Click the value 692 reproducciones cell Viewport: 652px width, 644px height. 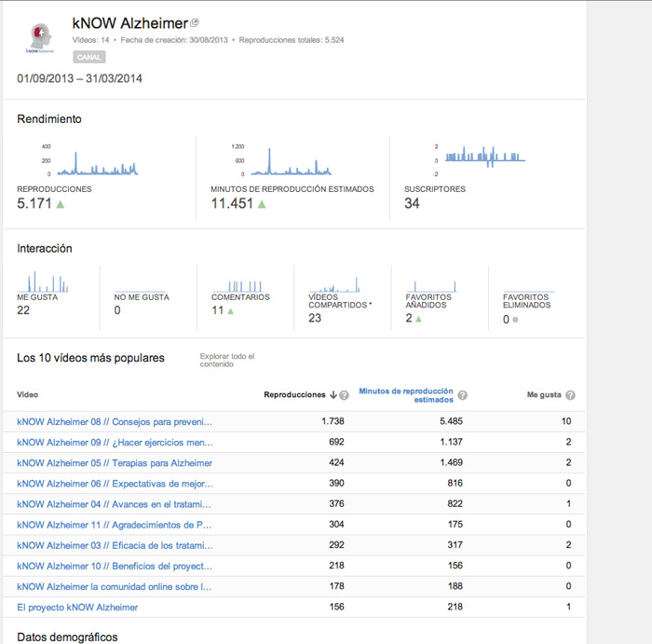click(336, 442)
